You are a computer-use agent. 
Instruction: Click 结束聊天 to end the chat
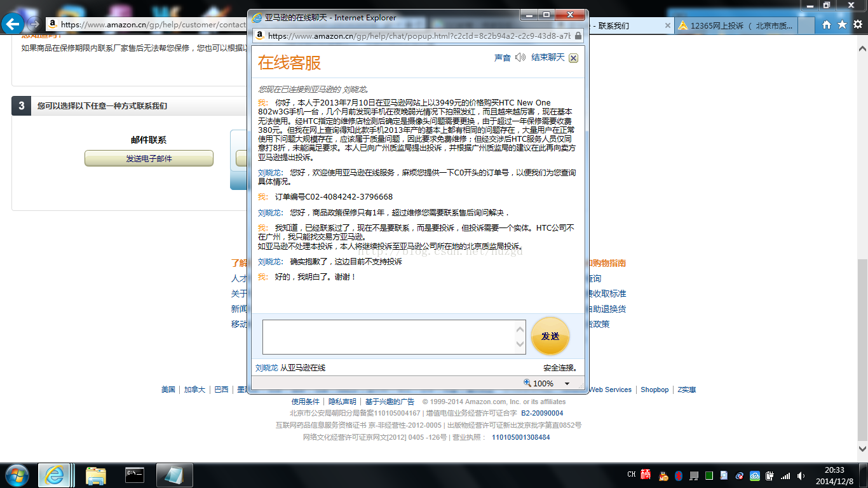tap(548, 58)
